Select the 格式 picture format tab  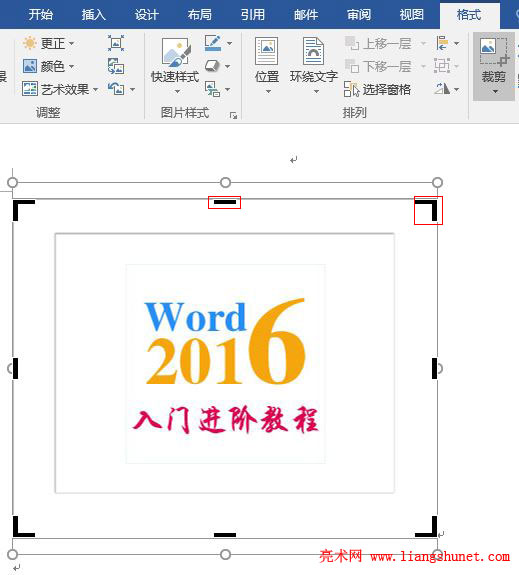pos(469,15)
